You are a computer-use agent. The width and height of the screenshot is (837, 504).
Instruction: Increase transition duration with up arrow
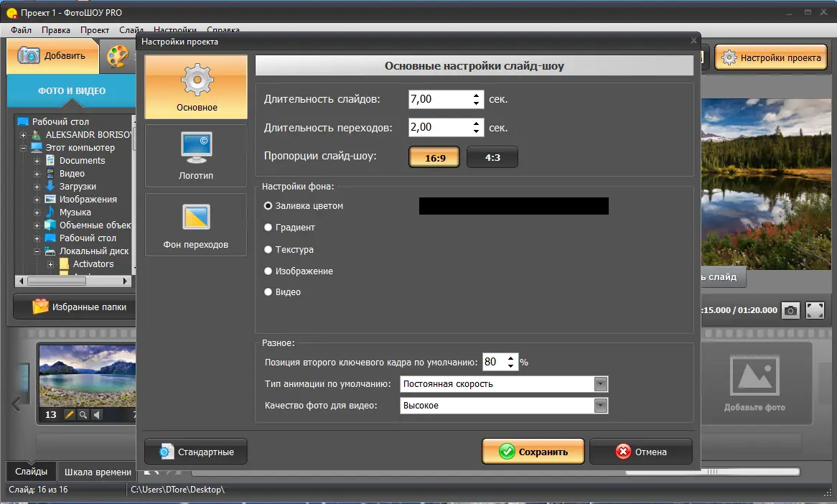476,123
